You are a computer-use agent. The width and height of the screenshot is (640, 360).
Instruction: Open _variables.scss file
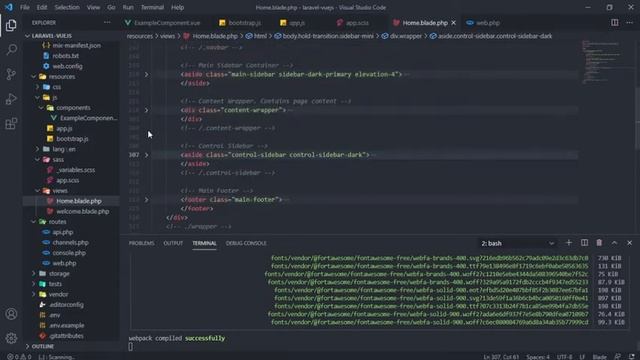(76, 170)
